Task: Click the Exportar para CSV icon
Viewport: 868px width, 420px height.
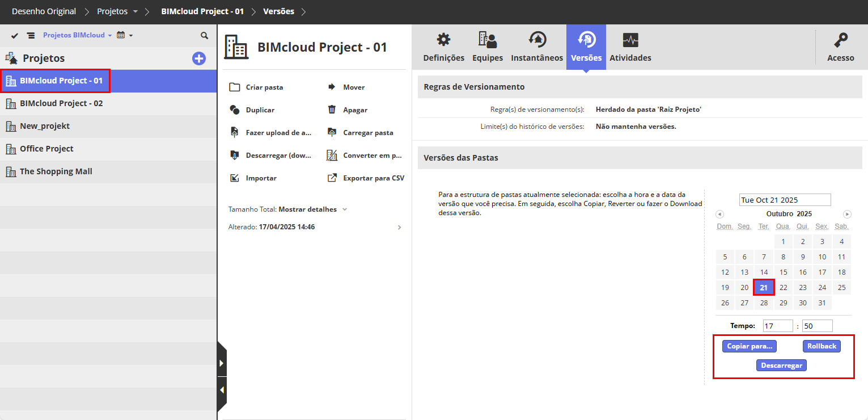Action: pyautogui.click(x=332, y=178)
